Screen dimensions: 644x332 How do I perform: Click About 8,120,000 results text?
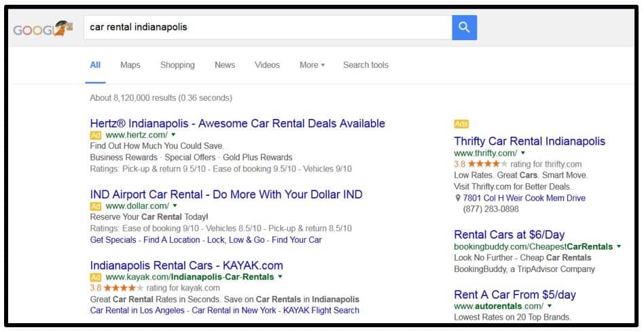coord(161,98)
